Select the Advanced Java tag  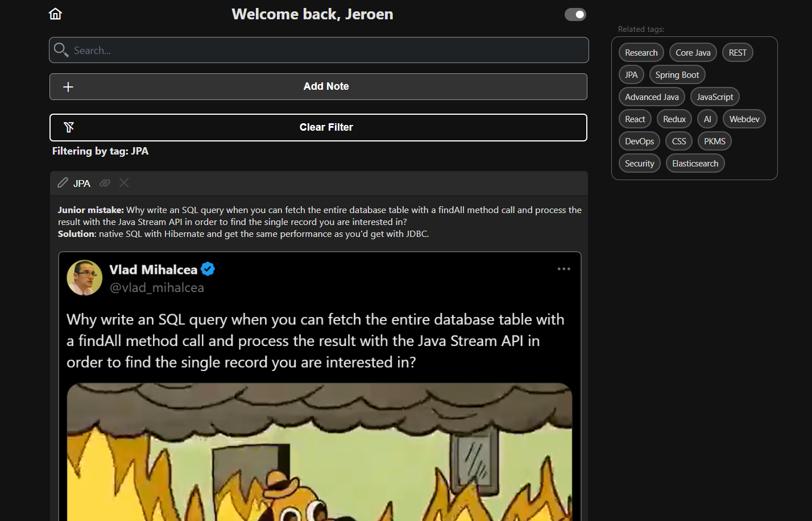coord(652,97)
